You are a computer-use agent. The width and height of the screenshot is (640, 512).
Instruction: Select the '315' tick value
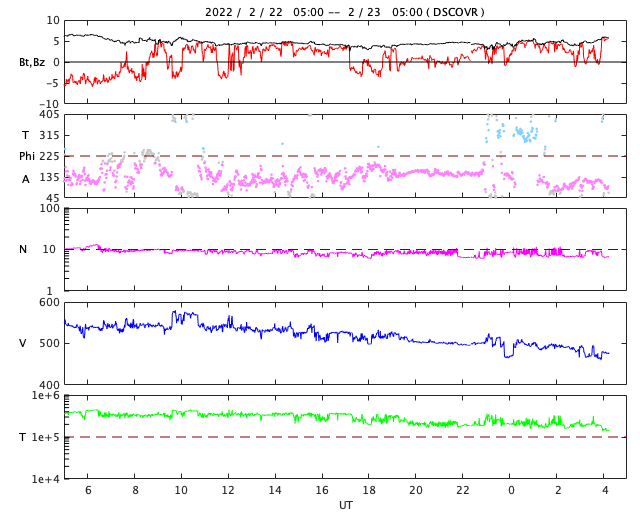(x=49, y=135)
